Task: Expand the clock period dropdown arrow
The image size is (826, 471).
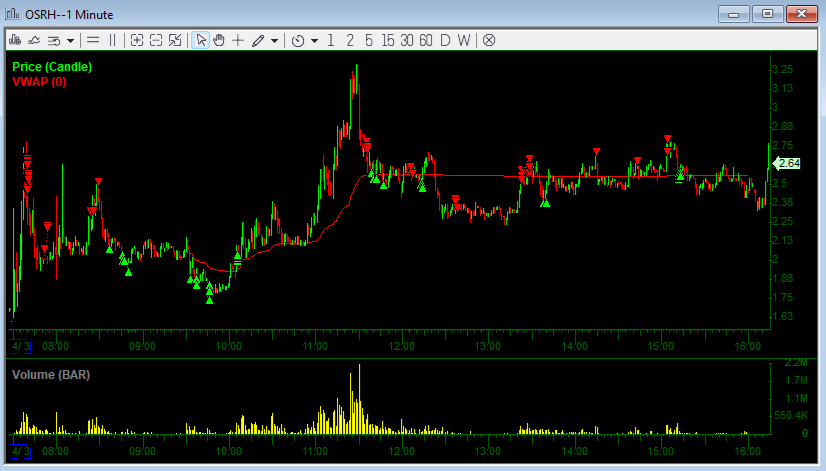Action: 314,41
